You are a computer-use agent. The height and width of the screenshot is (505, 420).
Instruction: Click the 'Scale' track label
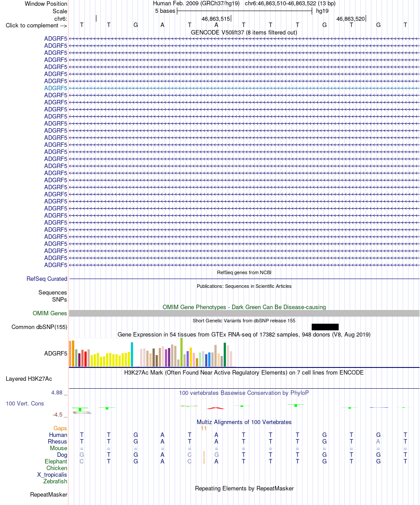(x=60, y=11)
